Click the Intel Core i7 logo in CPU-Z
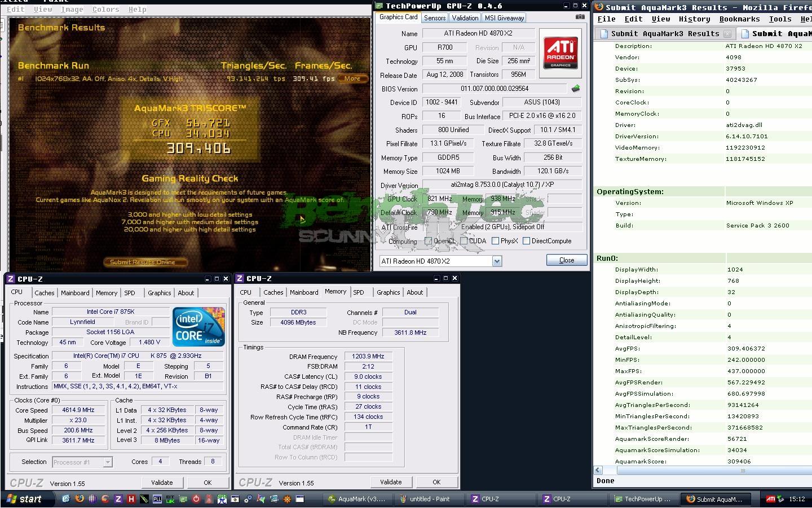812x508 pixels. [198, 327]
